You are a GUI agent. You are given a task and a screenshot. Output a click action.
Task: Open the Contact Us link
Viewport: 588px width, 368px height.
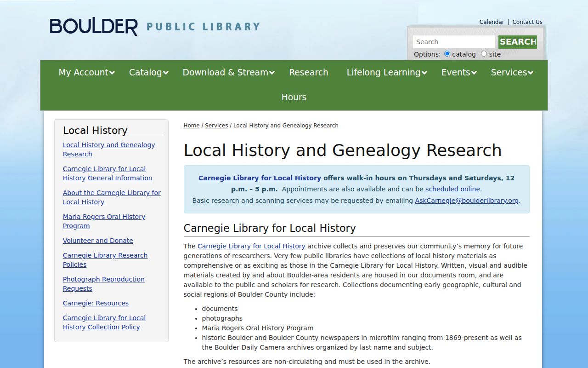pyautogui.click(x=527, y=22)
